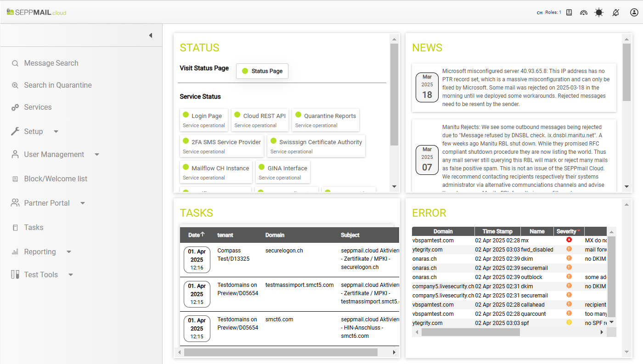Open the dashboard speedometer icon in the header
643x364 pixels.
584,13
